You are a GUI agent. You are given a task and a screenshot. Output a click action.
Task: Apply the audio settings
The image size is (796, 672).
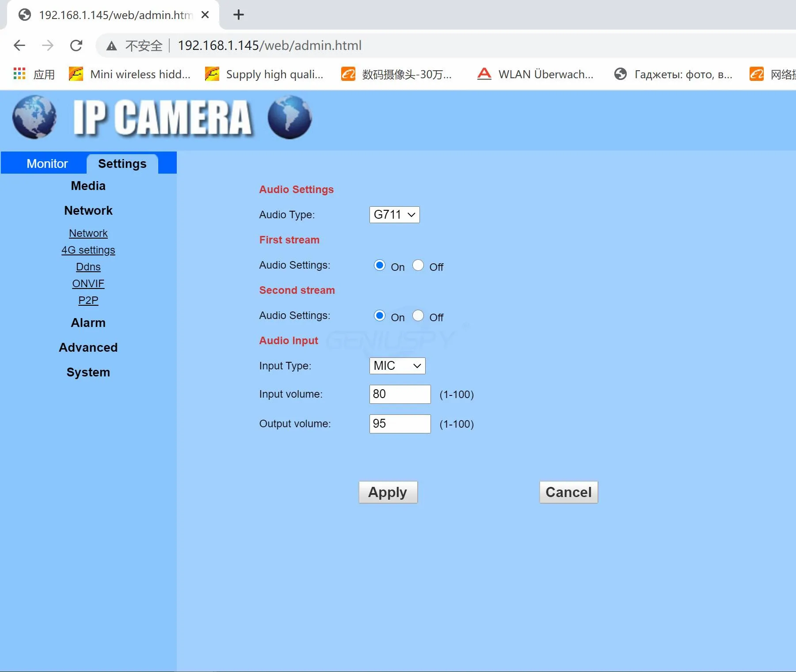click(x=388, y=492)
